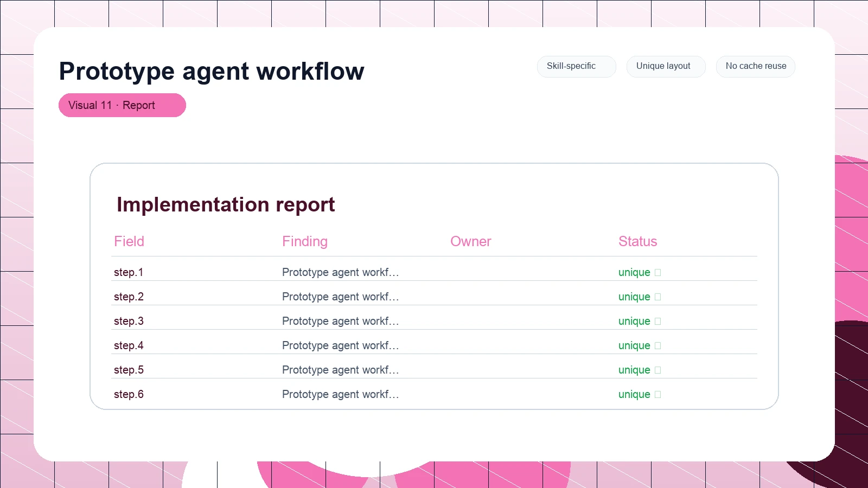The height and width of the screenshot is (488, 868).
Task: Click the finding text in step.3 row
Action: click(340, 321)
